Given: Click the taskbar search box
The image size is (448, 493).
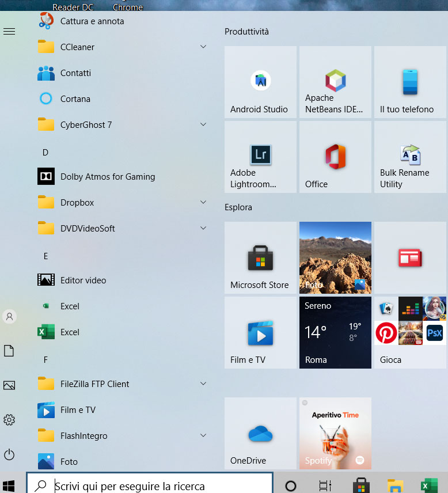Looking at the screenshot, I should [150, 484].
